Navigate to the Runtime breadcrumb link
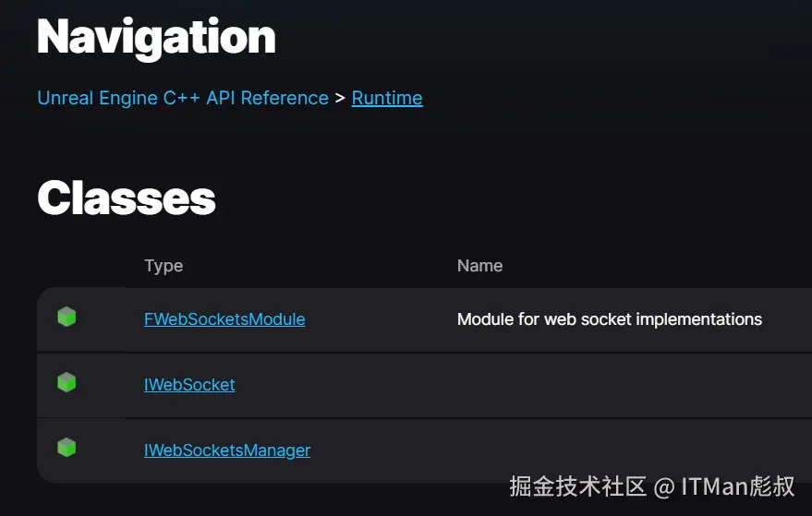Viewport: 812px width, 516px height. click(x=387, y=98)
